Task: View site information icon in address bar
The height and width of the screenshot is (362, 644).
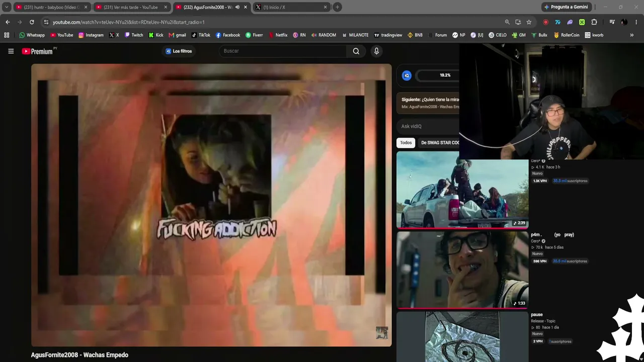Action: pos(46,22)
